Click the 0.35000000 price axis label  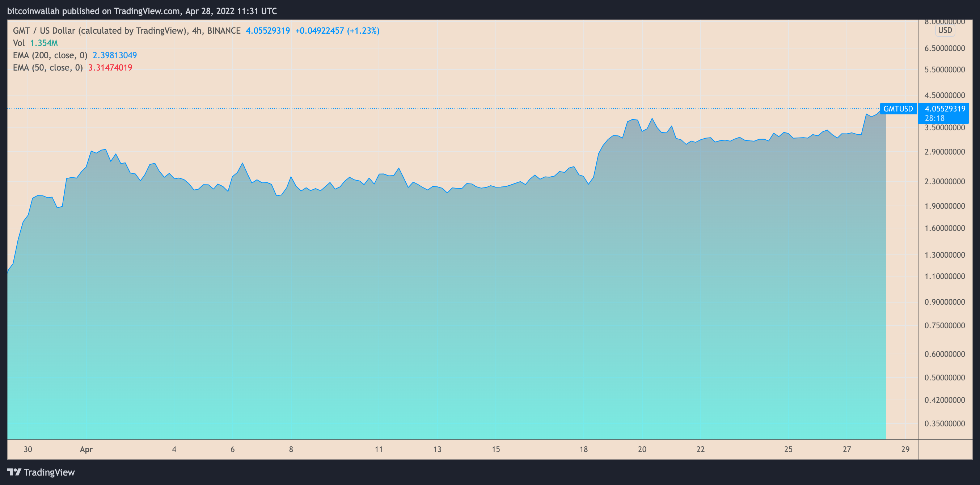click(945, 423)
